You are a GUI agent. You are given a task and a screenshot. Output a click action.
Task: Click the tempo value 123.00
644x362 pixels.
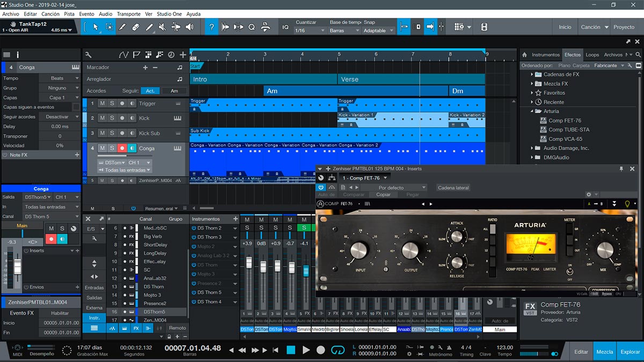tap(504, 348)
